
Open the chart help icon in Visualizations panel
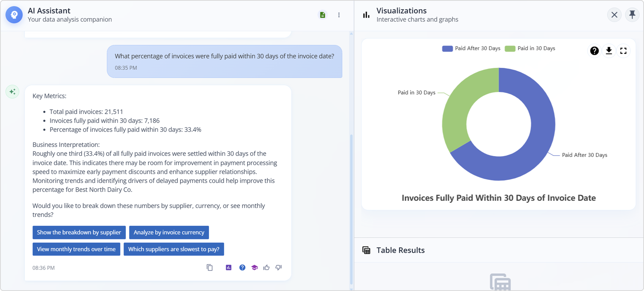[595, 51]
